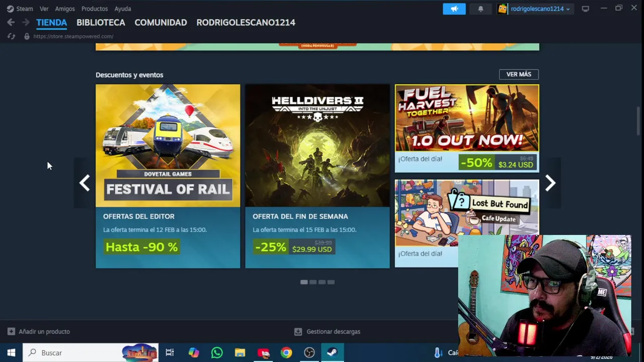Open Google Chrome from the taskbar
The height and width of the screenshot is (362, 644).
pos(286,352)
